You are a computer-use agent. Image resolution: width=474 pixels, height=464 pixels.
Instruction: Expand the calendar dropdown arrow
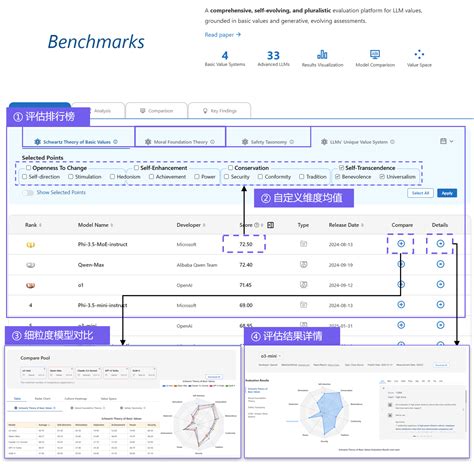pyautogui.click(x=451, y=141)
